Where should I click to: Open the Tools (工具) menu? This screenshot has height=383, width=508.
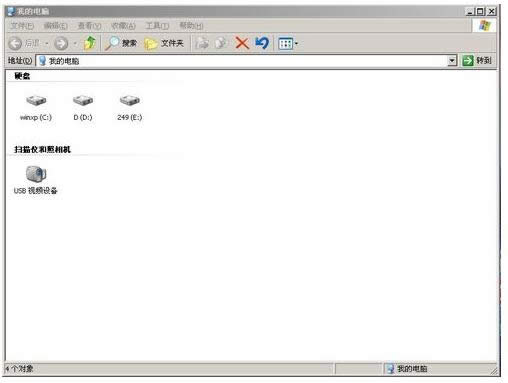(157, 26)
